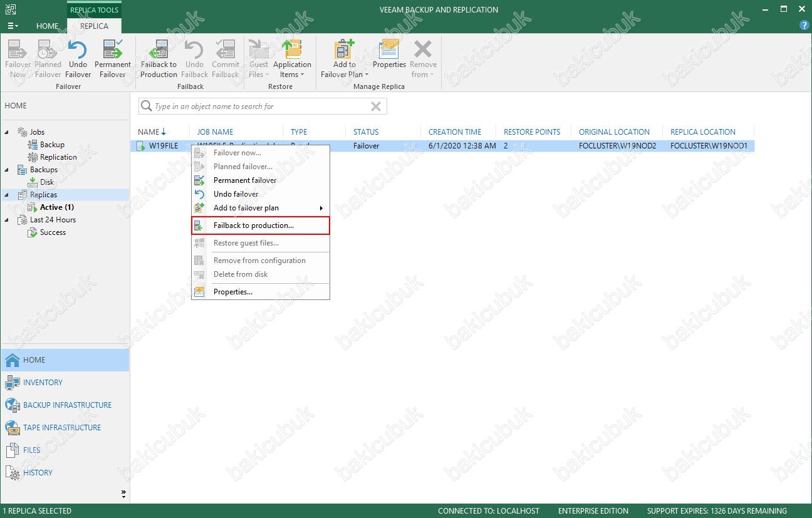Collapse the Jobs tree node
The width and height of the screenshot is (812, 518).
click(7, 132)
